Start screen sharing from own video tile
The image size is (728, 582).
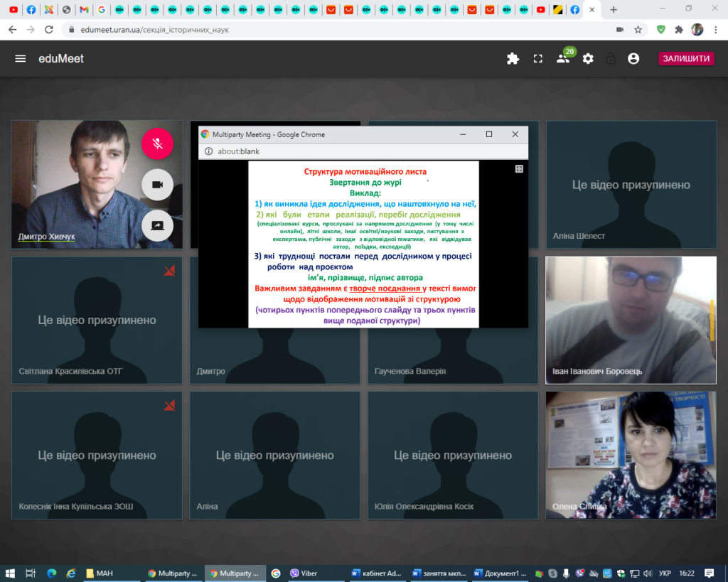point(157,225)
